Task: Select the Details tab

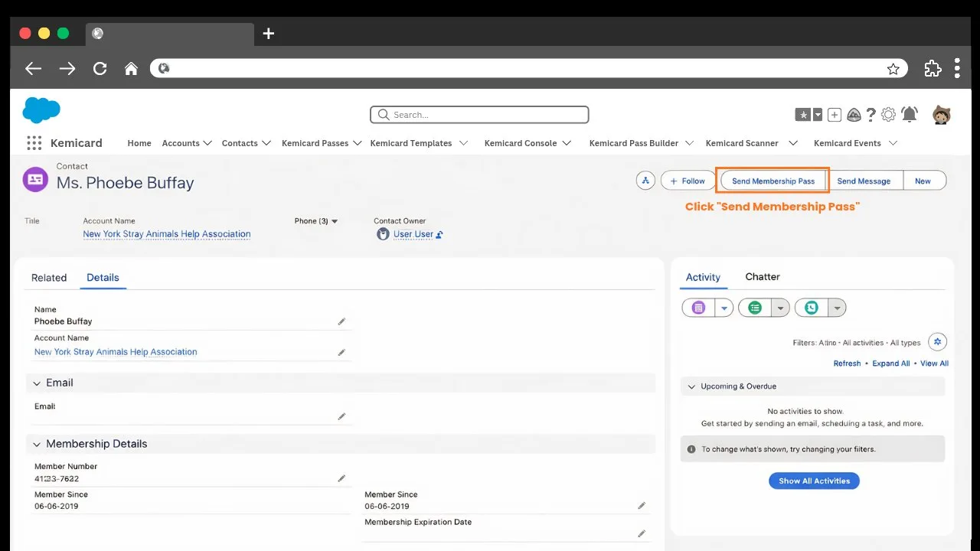Action: (103, 278)
